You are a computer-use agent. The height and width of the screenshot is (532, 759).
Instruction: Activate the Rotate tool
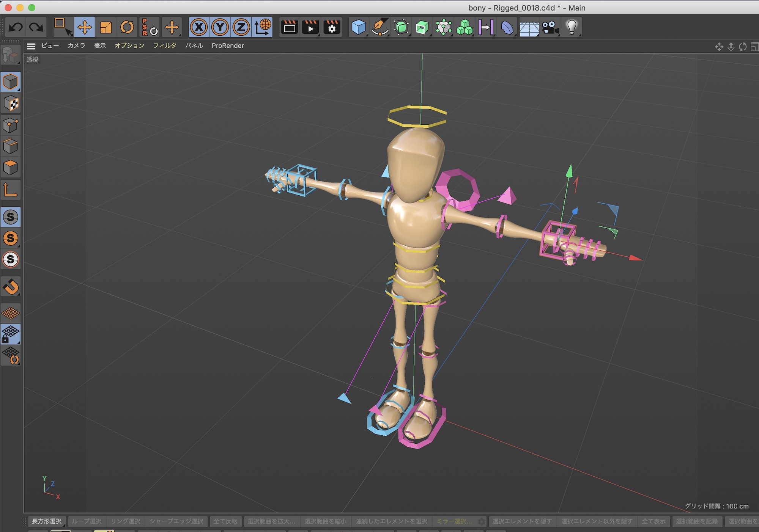coord(127,27)
